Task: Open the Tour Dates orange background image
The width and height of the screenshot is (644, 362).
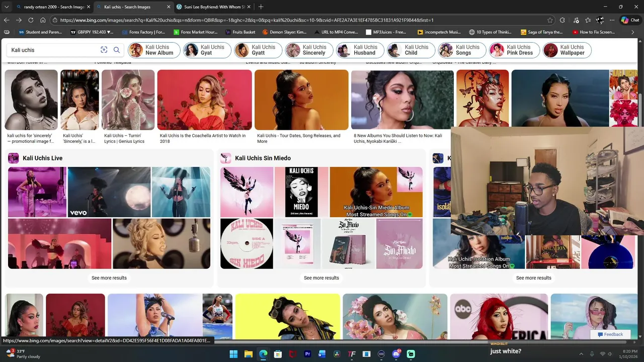Action: [x=301, y=100]
